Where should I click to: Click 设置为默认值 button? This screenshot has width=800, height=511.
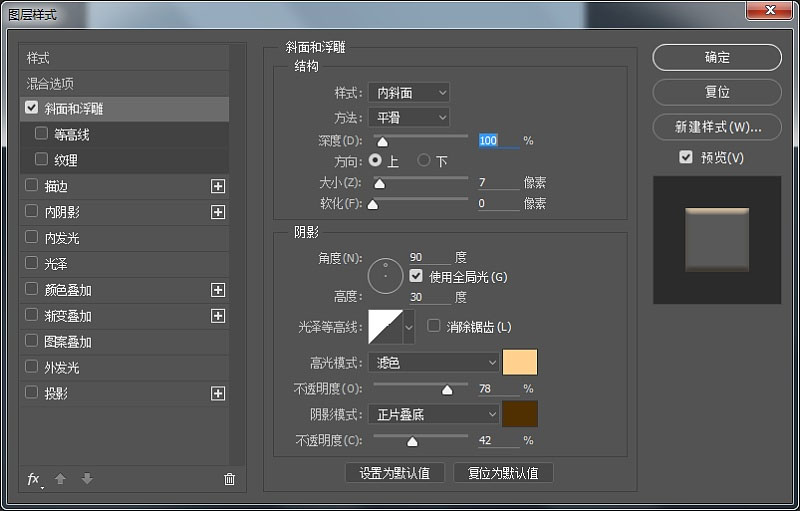tap(395, 473)
